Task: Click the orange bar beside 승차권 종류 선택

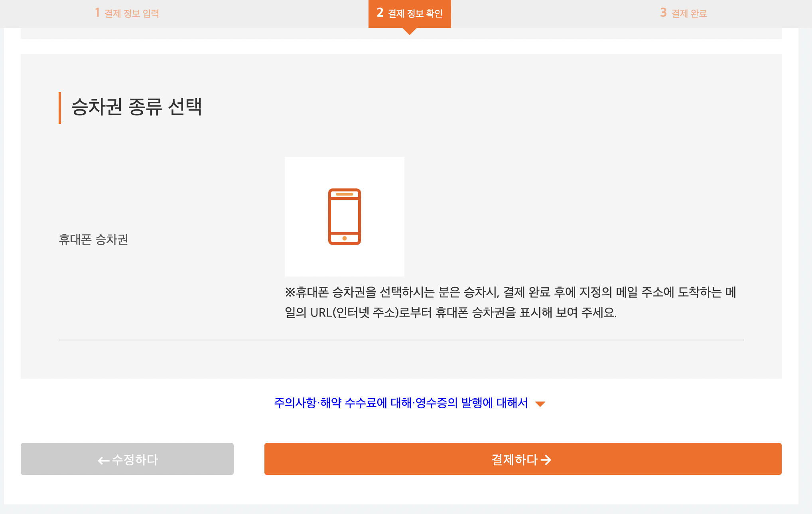Action: pos(60,108)
